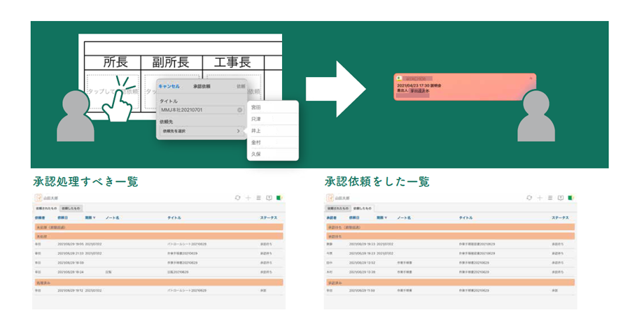Open 作業手順書20210629 row dated 13:52

click(x=451, y=263)
